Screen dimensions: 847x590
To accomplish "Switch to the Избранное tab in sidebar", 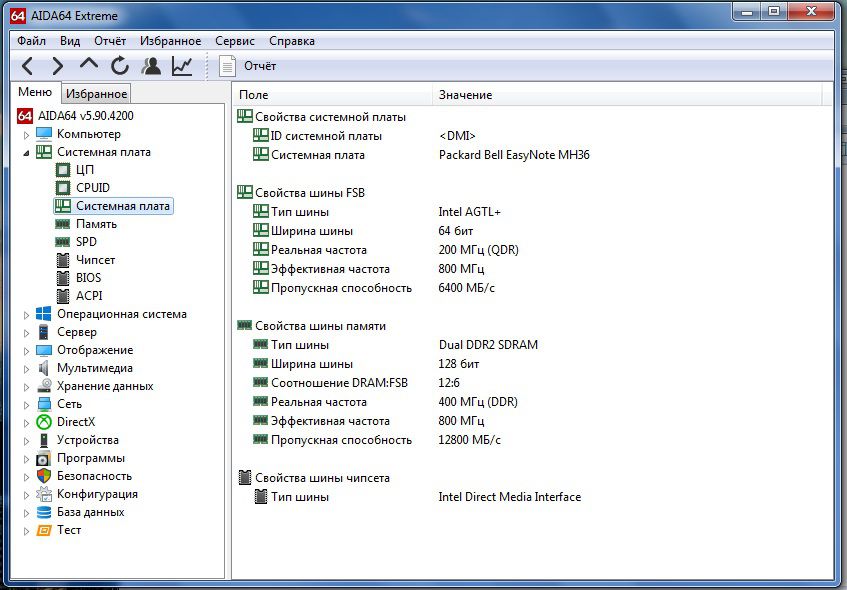I will pyautogui.click(x=96, y=94).
